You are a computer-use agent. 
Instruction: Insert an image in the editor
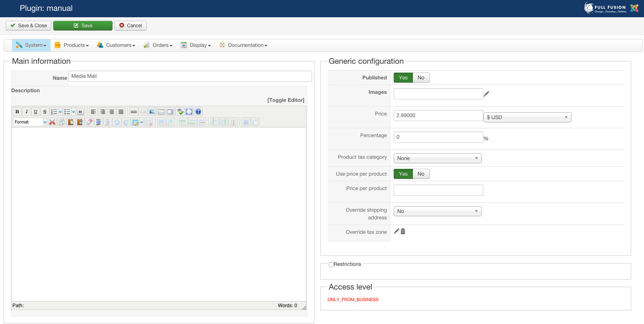pos(152,111)
